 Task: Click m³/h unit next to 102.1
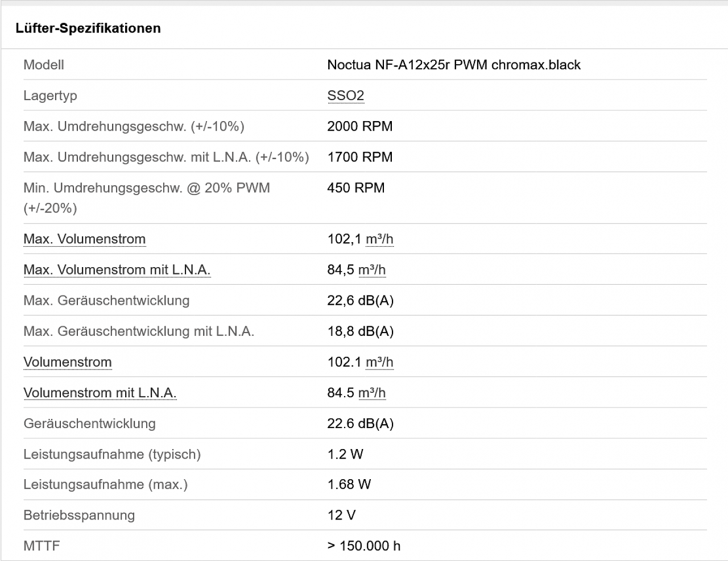coord(379,362)
